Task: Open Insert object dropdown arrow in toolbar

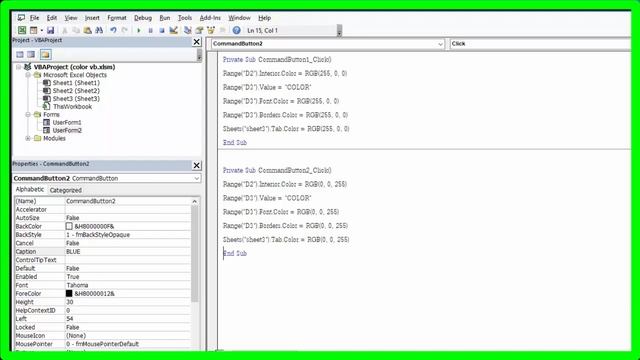Action: (41, 30)
